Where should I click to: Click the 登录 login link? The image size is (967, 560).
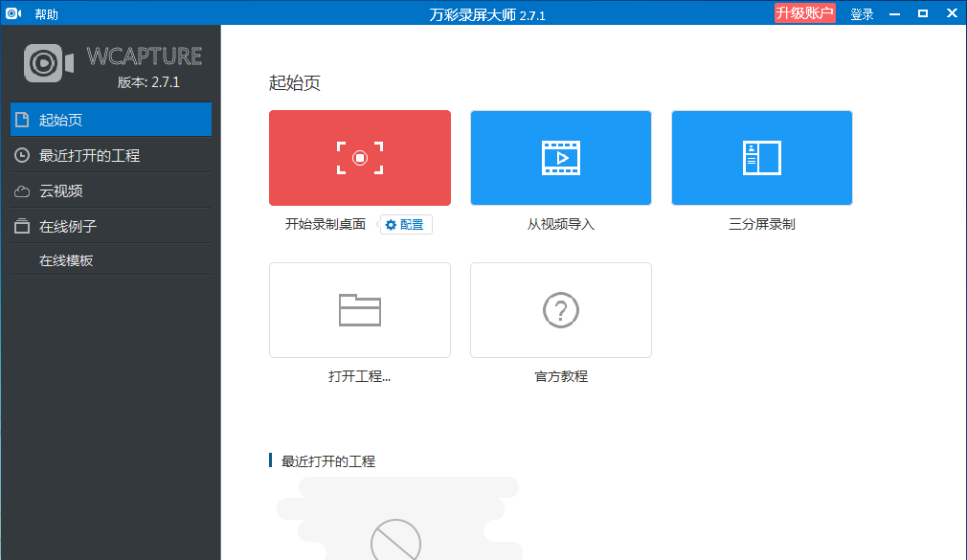(860, 13)
